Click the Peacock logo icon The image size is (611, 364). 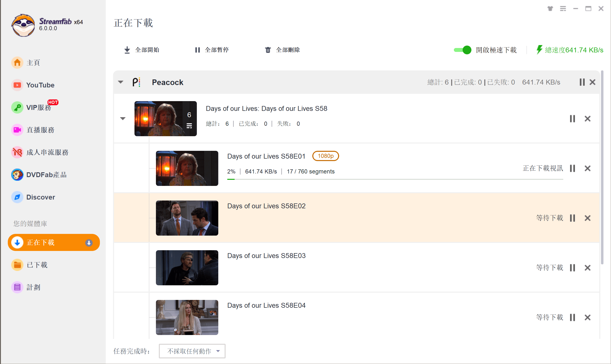[137, 82]
